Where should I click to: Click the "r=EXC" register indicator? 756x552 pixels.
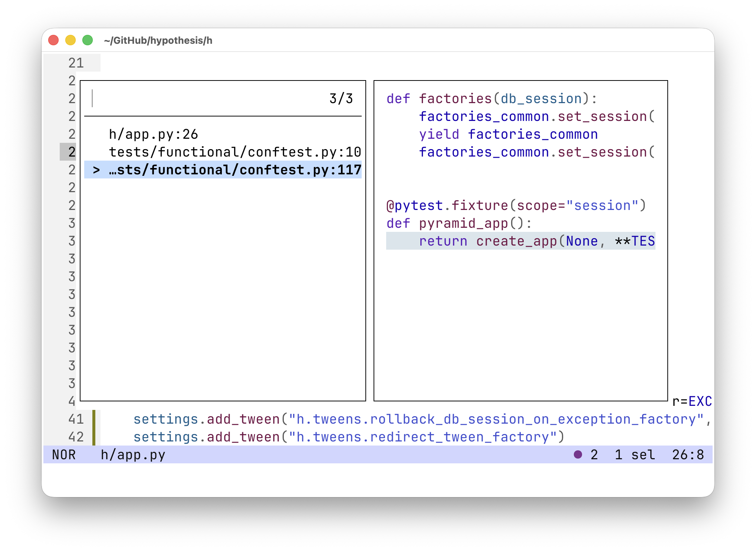pyautogui.click(x=693, y=401)
